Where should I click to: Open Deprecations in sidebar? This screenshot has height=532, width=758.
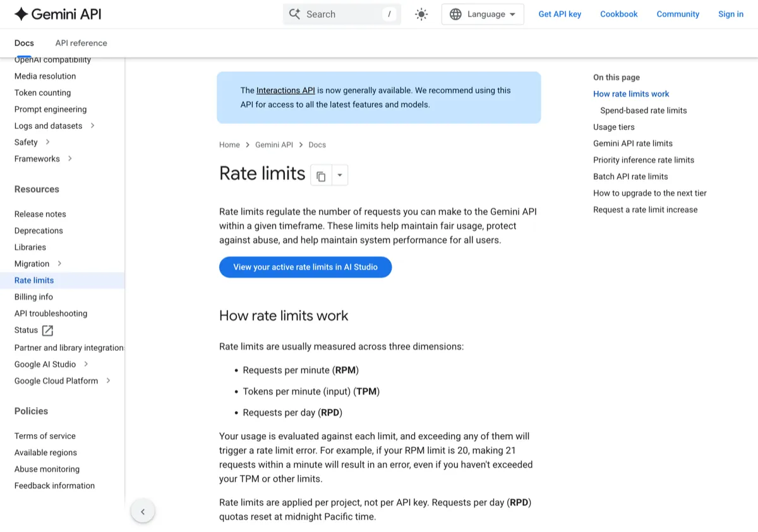pos(39,230)
